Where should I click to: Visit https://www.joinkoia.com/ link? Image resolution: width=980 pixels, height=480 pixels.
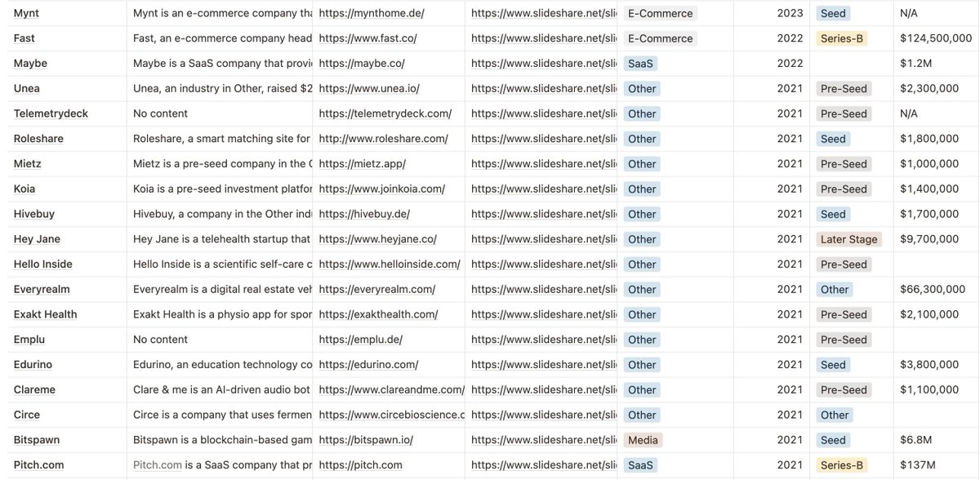(x=382, y=189)
